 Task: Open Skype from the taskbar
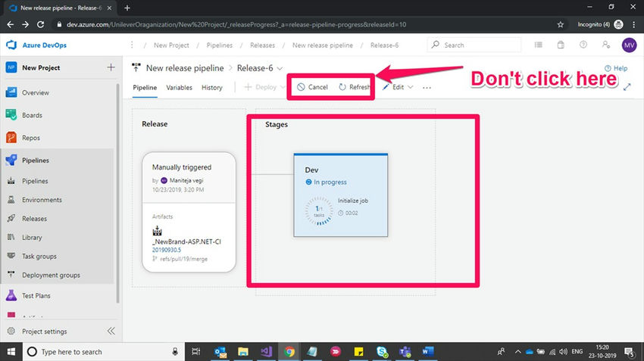click(x=382, y=352)
